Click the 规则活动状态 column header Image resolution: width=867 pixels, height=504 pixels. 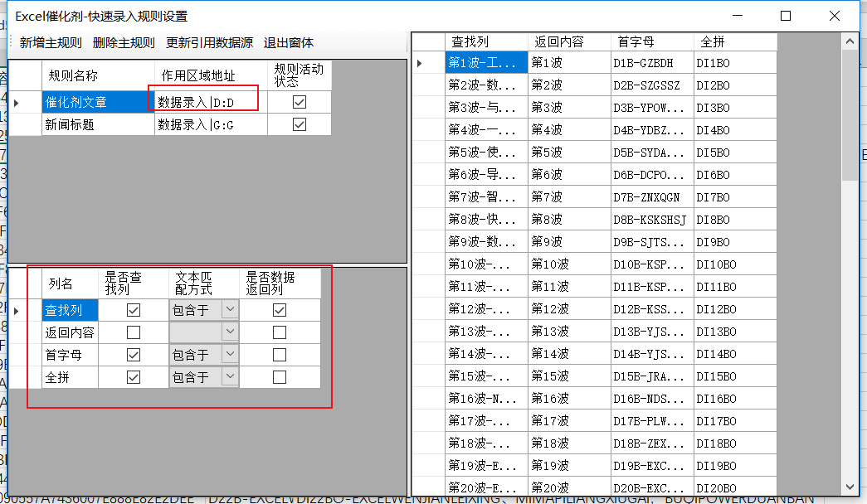pos(300,75)
